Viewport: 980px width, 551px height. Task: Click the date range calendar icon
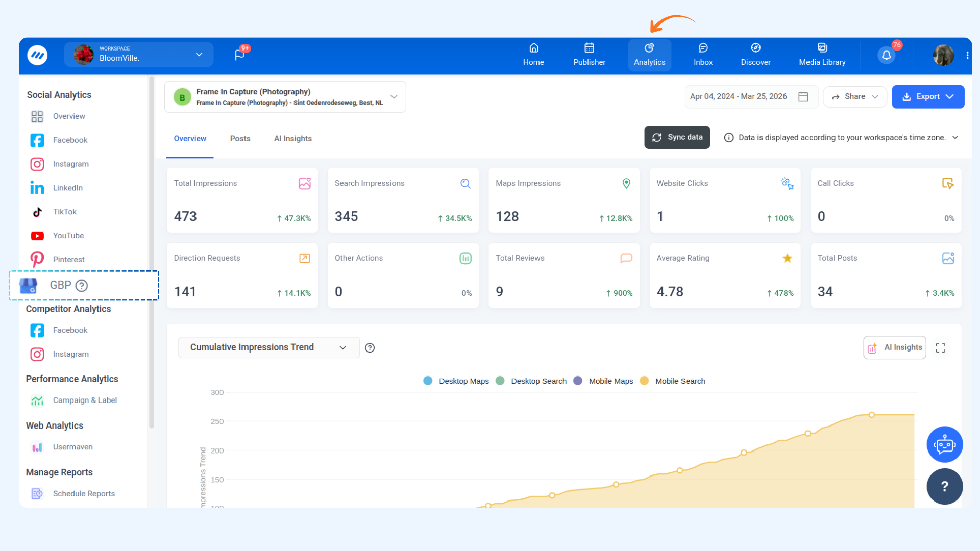pos(803,96)
